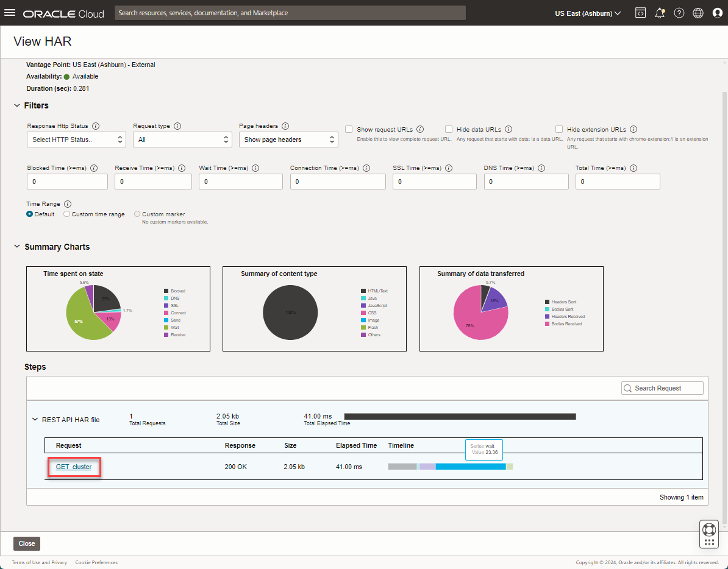
Task: Click the blue wait segment in timeline
Action: (470, 467)
